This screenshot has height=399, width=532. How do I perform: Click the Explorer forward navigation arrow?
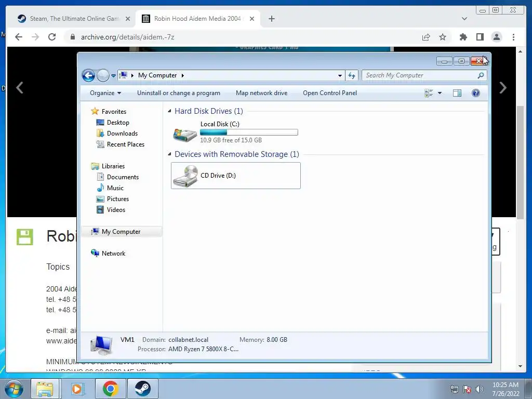tap(103, 75)
